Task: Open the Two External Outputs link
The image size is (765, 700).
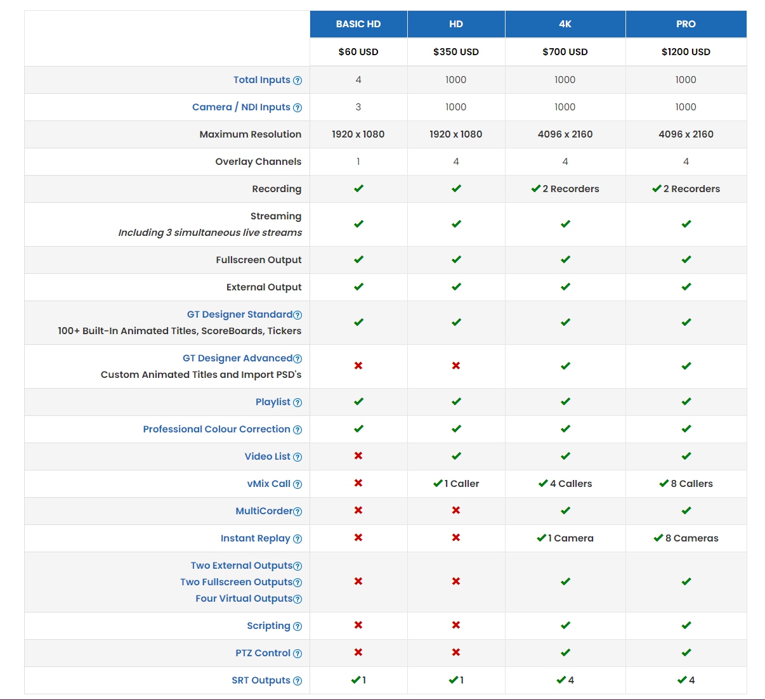Action: click(x=241, y=566)
